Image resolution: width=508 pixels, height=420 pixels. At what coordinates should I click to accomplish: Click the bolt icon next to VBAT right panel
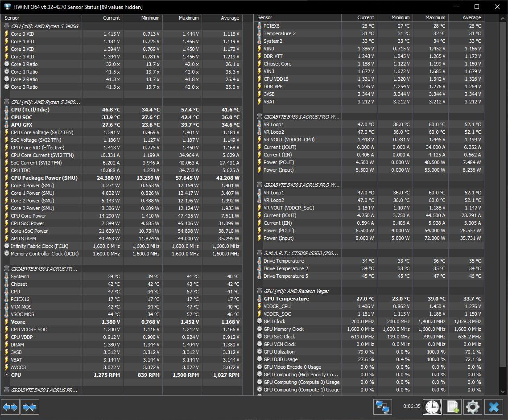pos(259,101)
